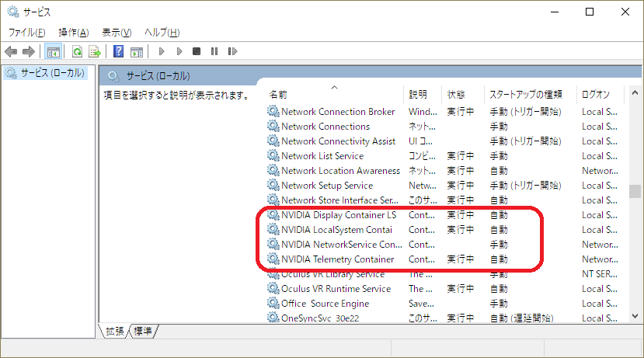The image size is (644, 358).
Task: Click the Forward arrow in the toolbar
Action: pos(29,52)
